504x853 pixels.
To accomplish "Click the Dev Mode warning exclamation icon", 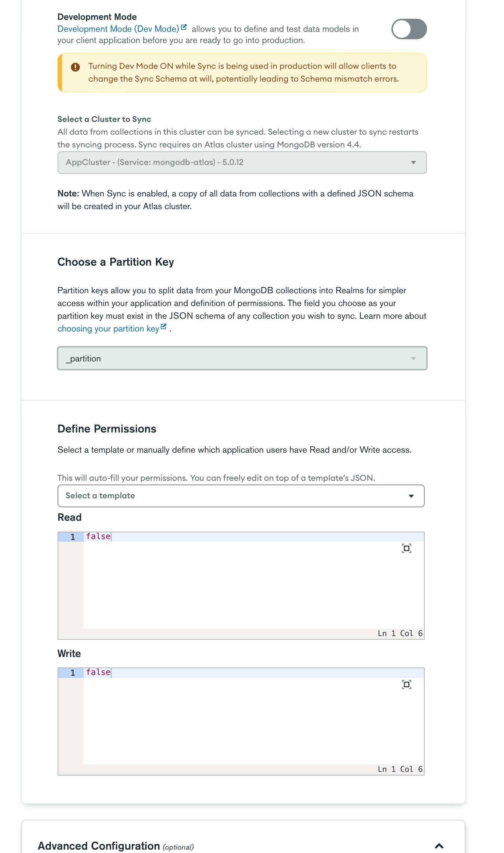I will pyautogui.click(x=76, y=67).
